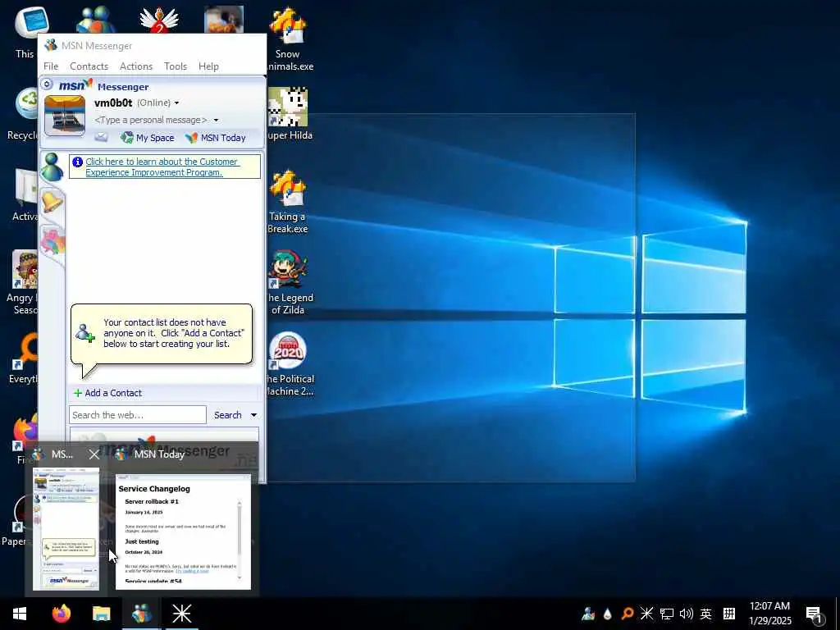840x630 pixels.
Task: Click the vm0b0t display picture
Action: [x=64, y=115]
